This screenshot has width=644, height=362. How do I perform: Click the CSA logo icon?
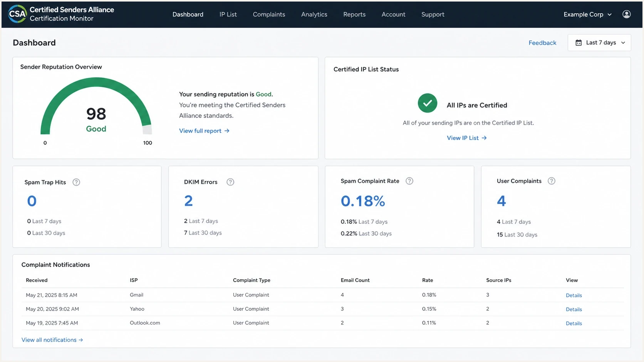[18, 14]
